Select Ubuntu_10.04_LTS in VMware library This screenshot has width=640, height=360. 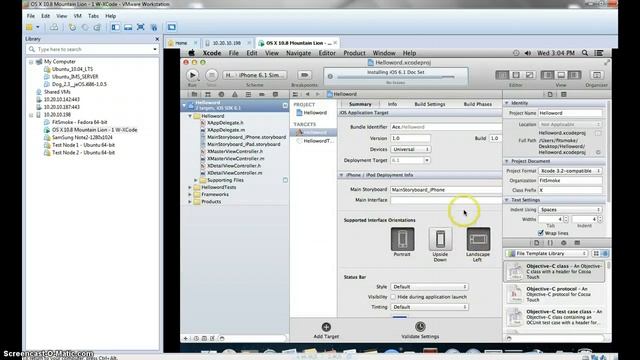click(72, 69)
